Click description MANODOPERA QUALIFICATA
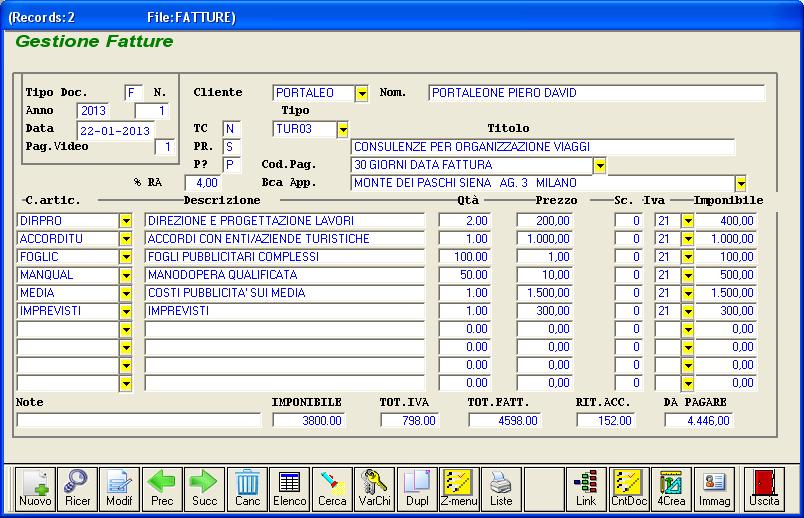The width and height of the screenshot is (804, 518). point(285,274)
